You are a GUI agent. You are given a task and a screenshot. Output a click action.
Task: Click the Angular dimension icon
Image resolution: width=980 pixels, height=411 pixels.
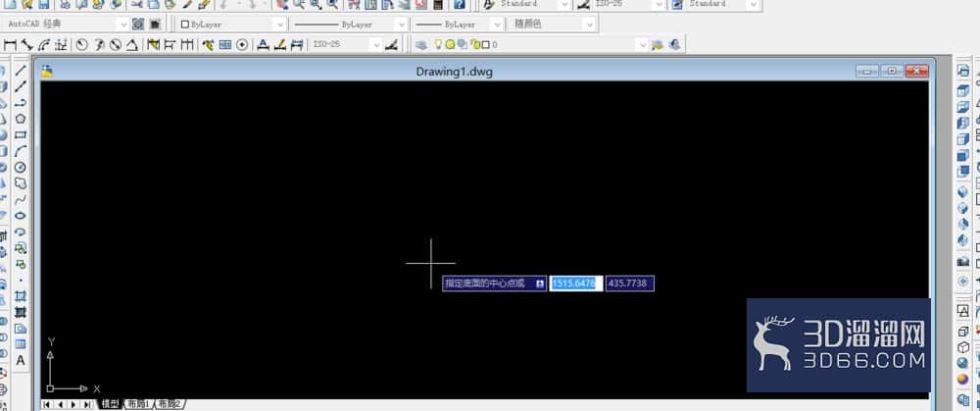(132, 44)
